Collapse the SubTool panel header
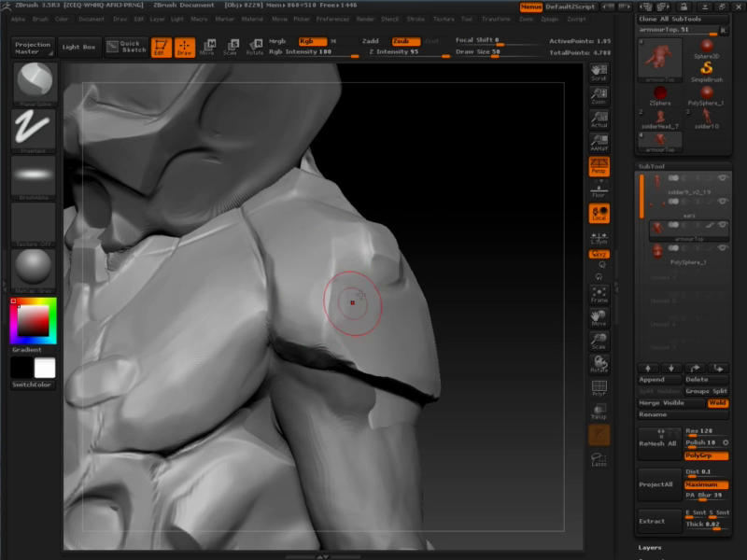This screenshot has height=560, width=747. point(651,166)
